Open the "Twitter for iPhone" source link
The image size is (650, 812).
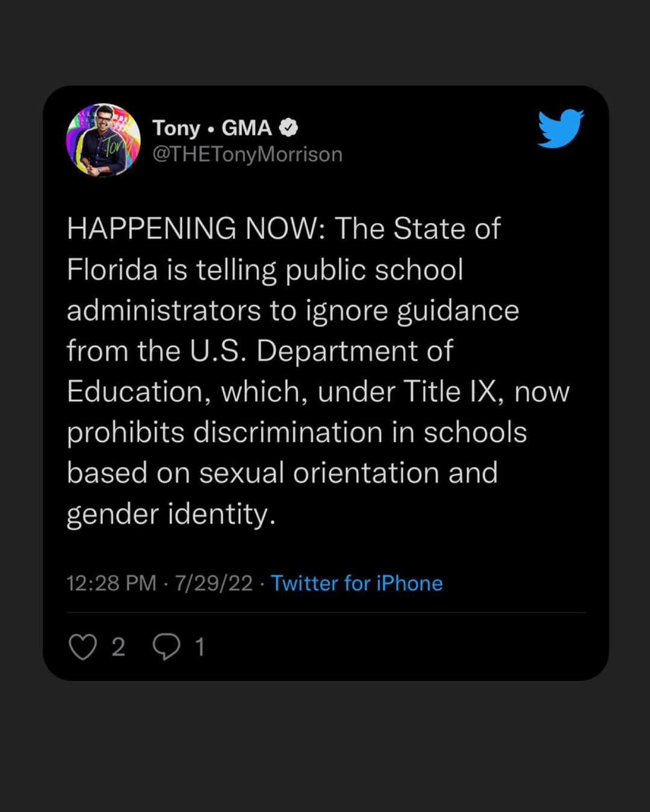tap(356, 583)
